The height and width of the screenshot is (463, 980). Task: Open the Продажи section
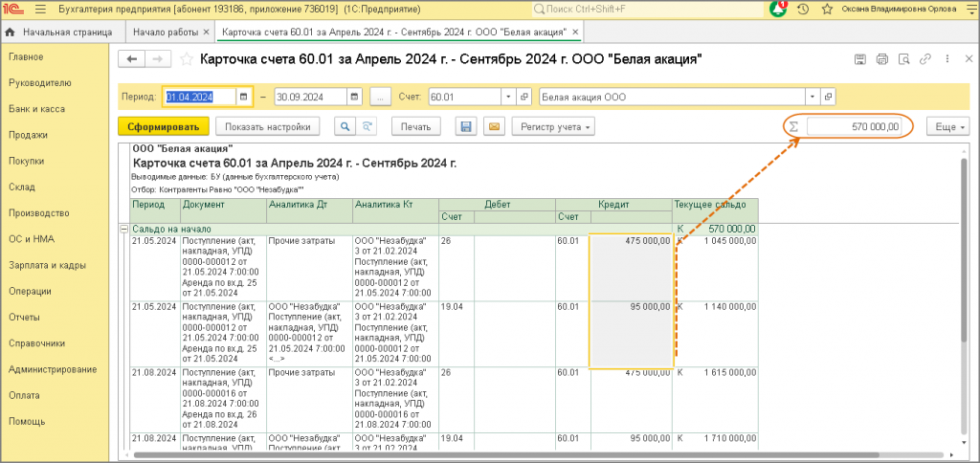(28, 135)
